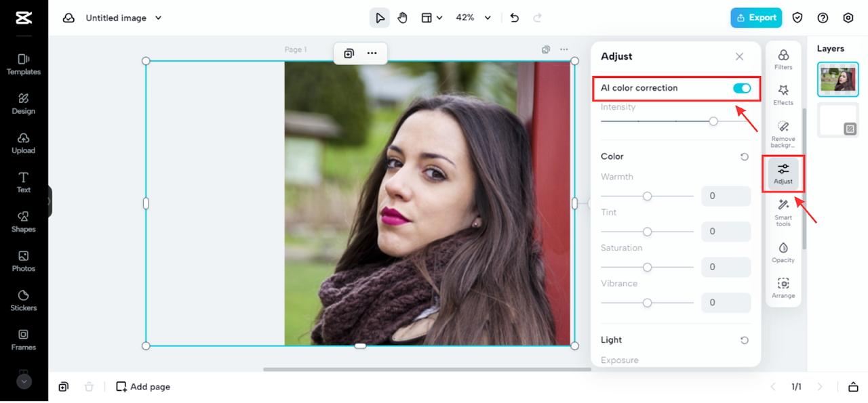Duplicate page icon in bottom bar
Image resolution: width=868 pixels, height=403 pixels.
(63, 387)
